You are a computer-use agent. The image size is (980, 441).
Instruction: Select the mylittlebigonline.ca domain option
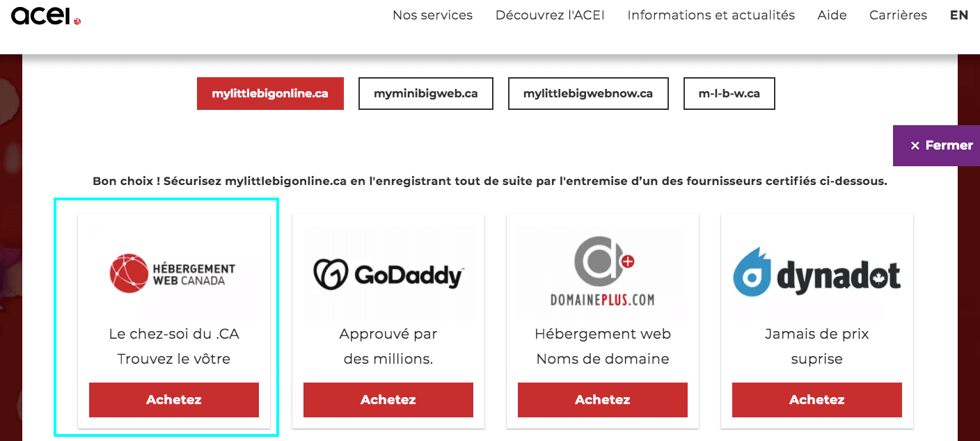coord(270,93)
